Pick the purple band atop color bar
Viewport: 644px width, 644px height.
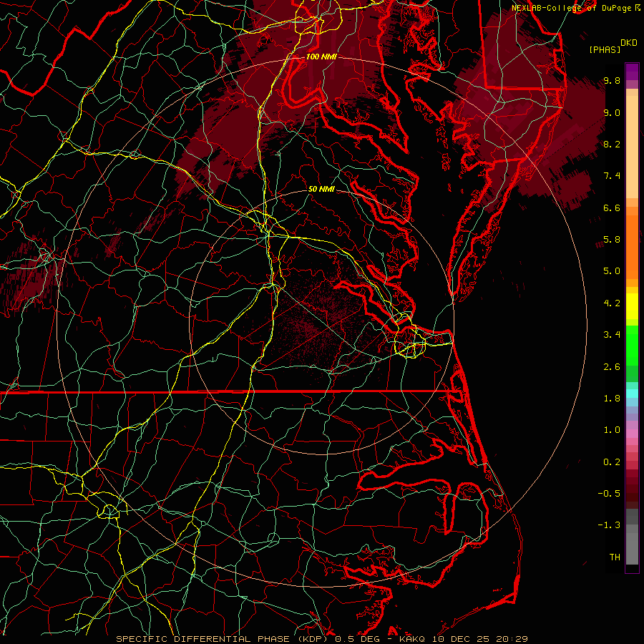pyautogui.click(x=632, y=72)
